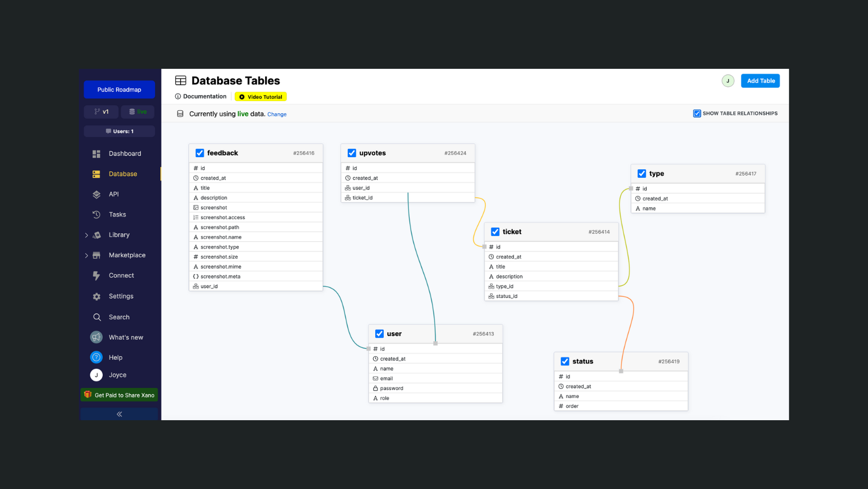
Task: Click Get Paid to Share Xano banner
Action: pos(119,395)
